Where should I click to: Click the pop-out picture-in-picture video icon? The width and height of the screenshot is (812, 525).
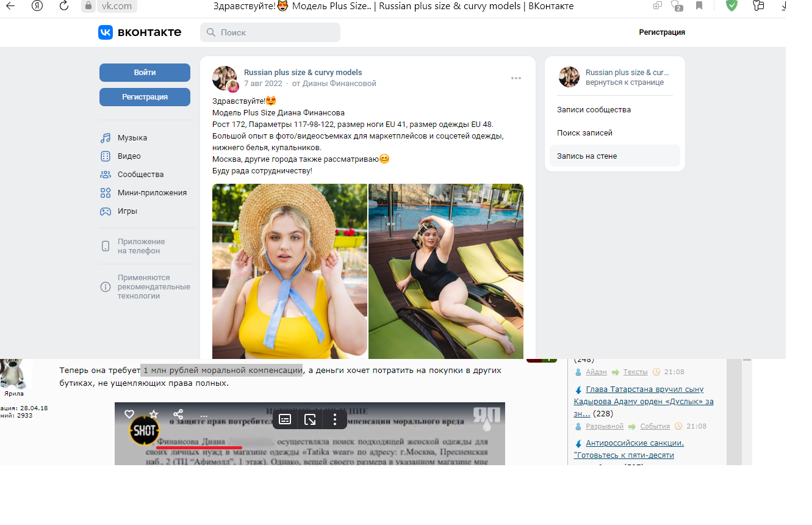click(x=310, y=419)
